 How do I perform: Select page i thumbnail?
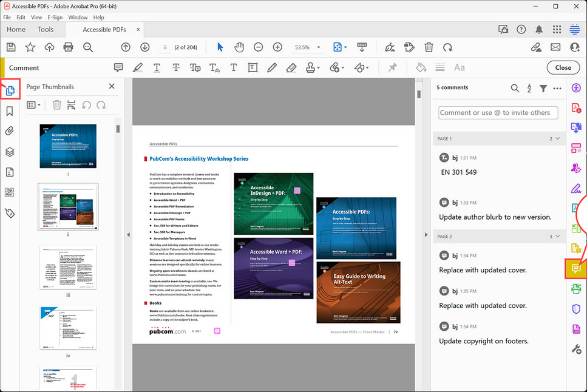point(68,146)
